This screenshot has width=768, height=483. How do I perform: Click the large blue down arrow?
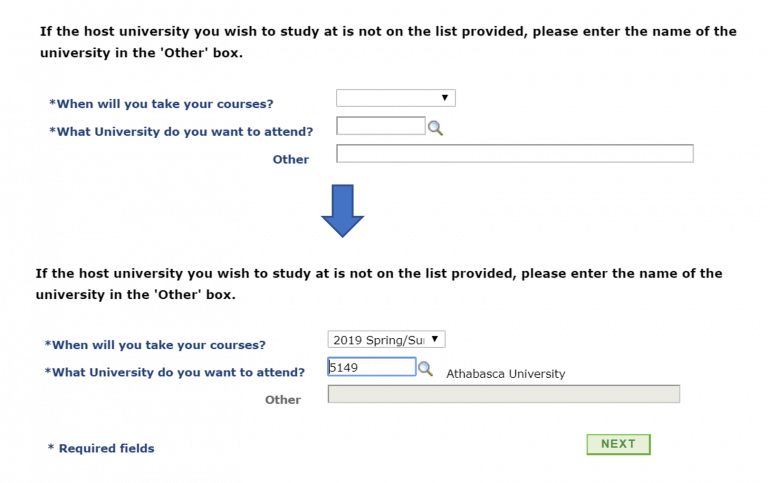pos(342,210)
